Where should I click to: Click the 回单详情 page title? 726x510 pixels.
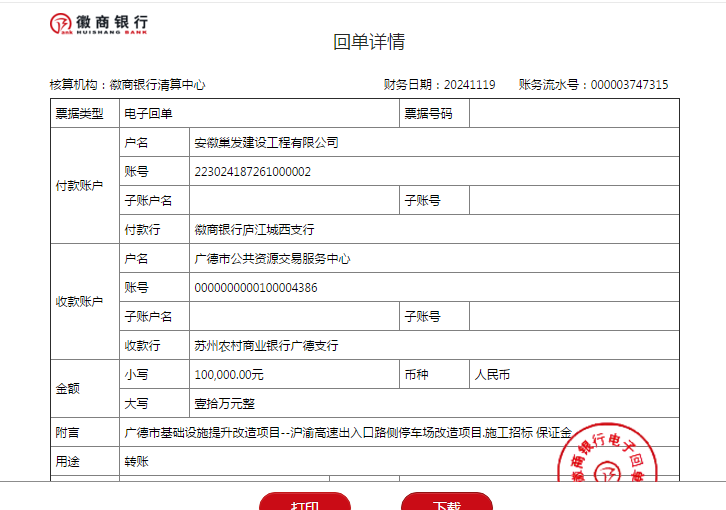click(369, 42)
